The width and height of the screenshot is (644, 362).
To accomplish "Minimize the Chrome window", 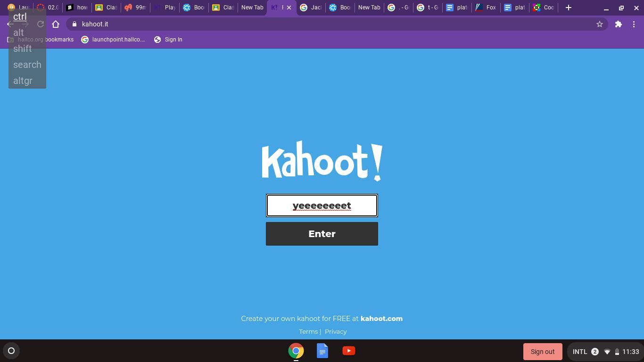I will 606,8.
